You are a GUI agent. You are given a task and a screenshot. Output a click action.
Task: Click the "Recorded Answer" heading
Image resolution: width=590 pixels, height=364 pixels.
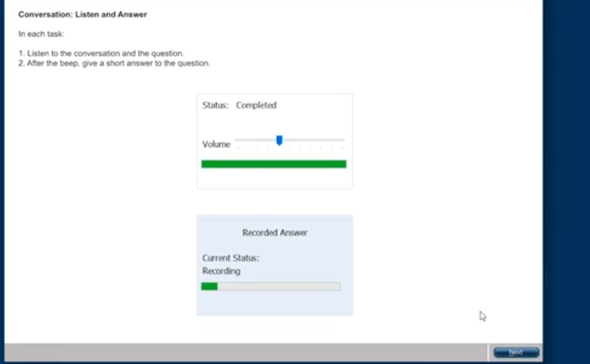(x=274, y=233)
